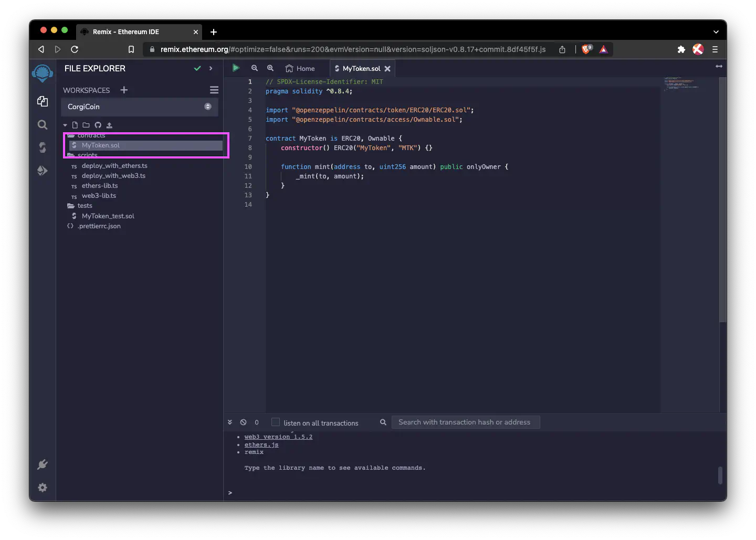
Task: Open the Search in files sidebar icon
Action: click(x=43, y=124)
